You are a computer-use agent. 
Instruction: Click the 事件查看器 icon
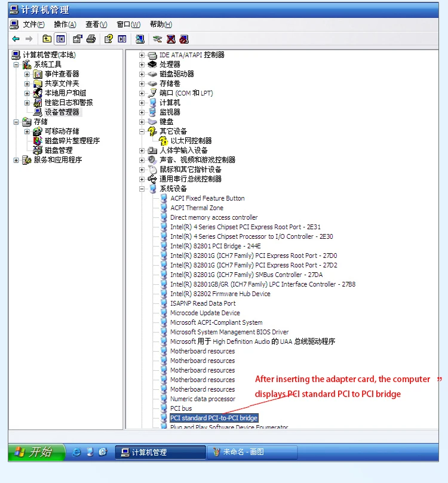[x=37, y=74]
